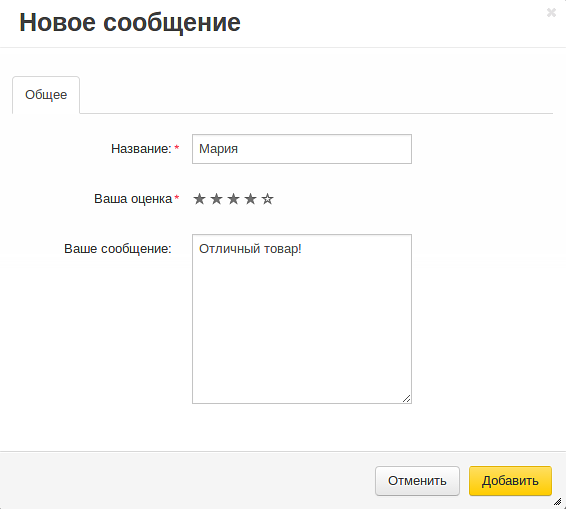Screen dimensions: 566x509
Task: Click the Ваша оценка label
Action: (133, 199)
